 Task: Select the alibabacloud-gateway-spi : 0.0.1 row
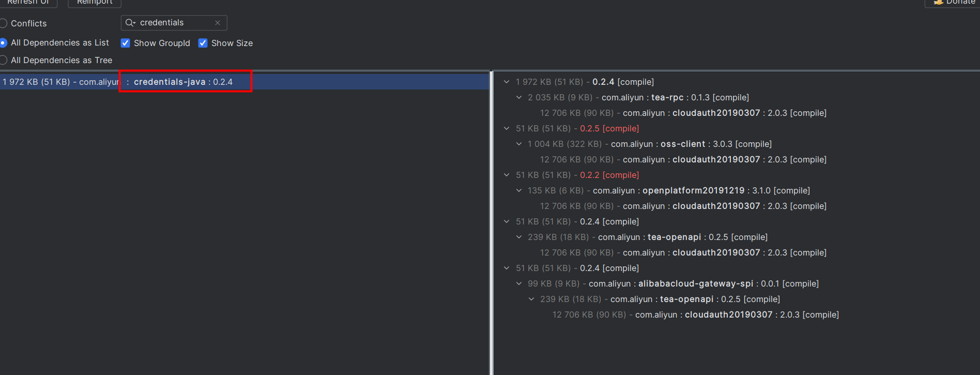(673, 283)
